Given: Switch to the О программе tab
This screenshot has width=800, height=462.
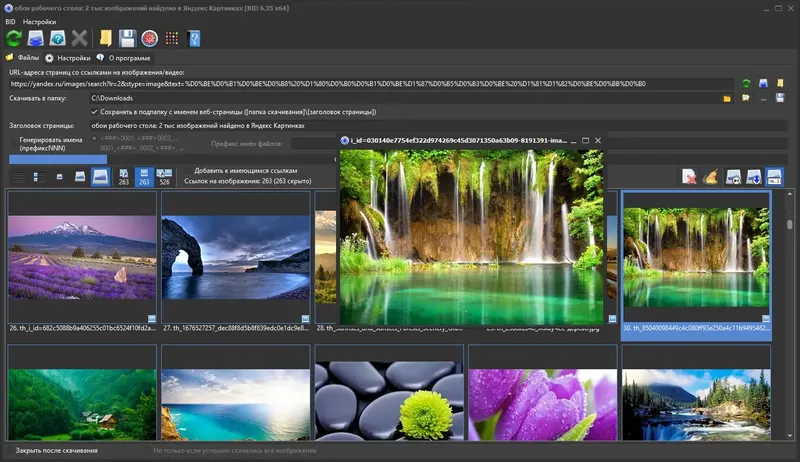Looking at the screenshot, I should [x=123, y=58].
